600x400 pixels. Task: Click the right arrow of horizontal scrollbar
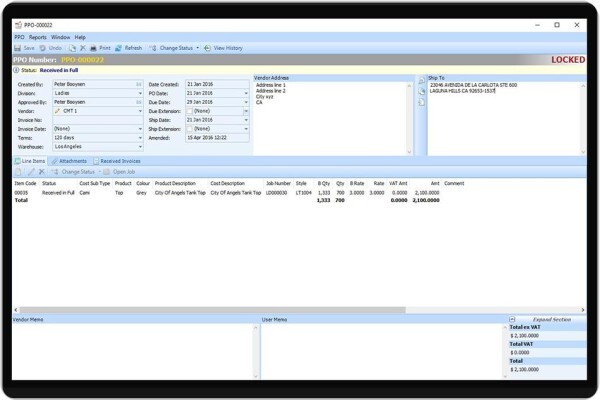[x=583, y=310]
